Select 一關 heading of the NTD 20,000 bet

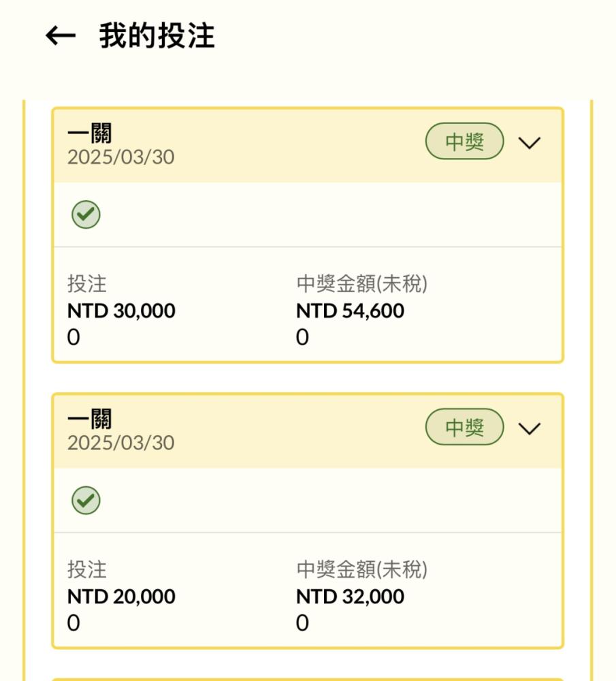(x=90, y=419)
